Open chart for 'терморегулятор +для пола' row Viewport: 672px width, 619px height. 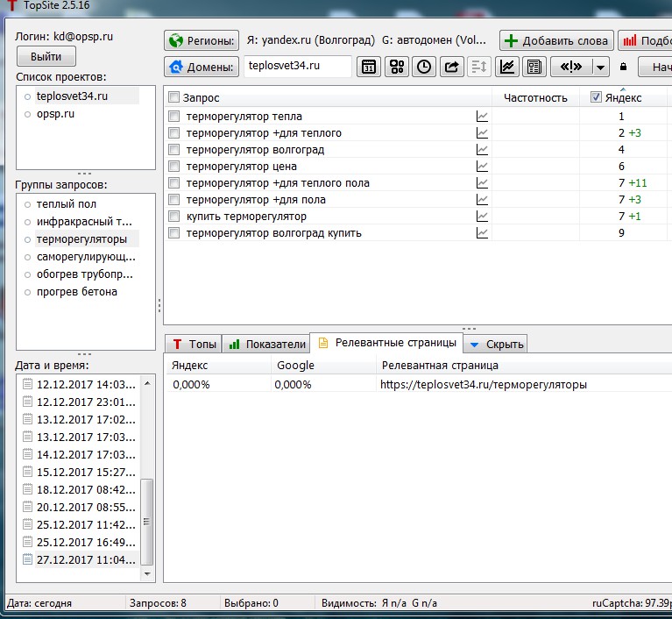coord(482,200)
